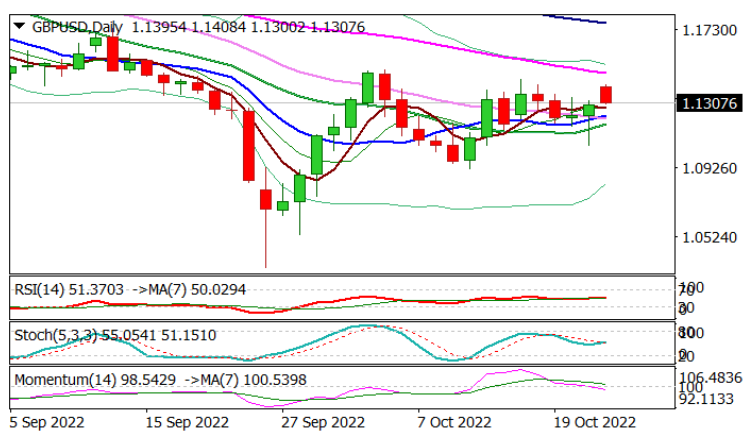The height and width of the screenshot is (446, 752).
Task: Click the 1.09260 price axis label
Action: point(709,168)
